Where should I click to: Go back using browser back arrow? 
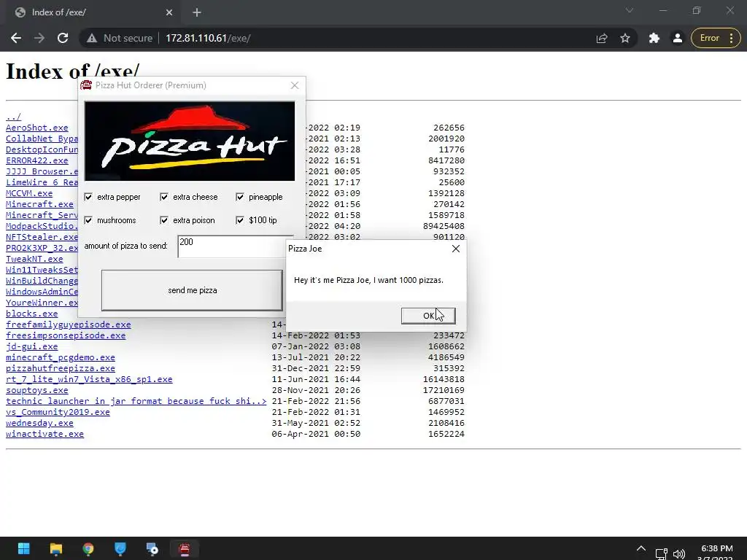click(x=16, y=38)
